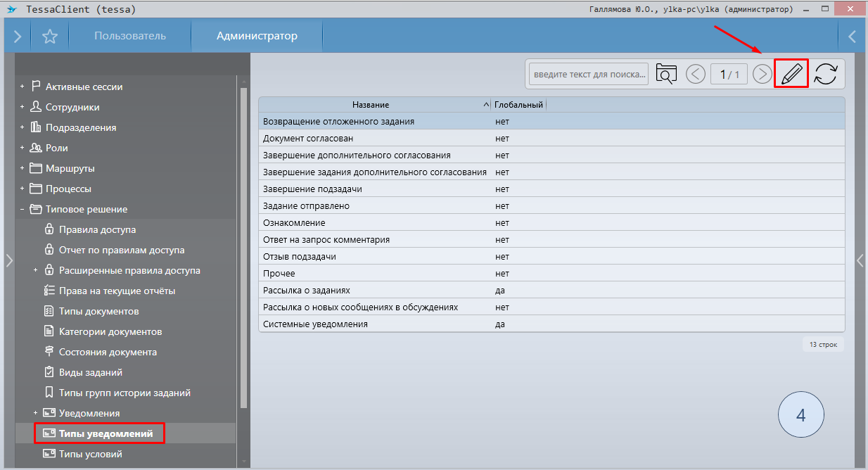Expand the Уведомления tree node
This screenshot has height=470, width=868.
36,413
